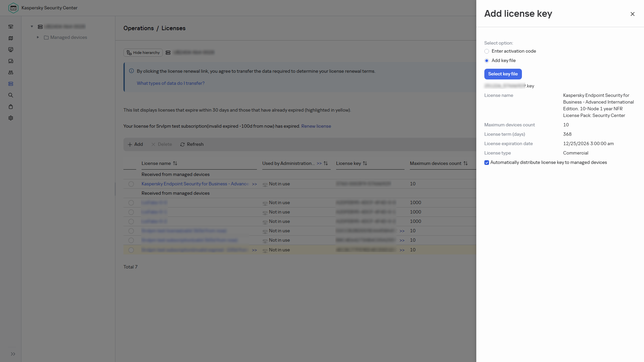Sort by Maximum devices count column
Viewport: 644px width, 362px height.
(465, 163)
